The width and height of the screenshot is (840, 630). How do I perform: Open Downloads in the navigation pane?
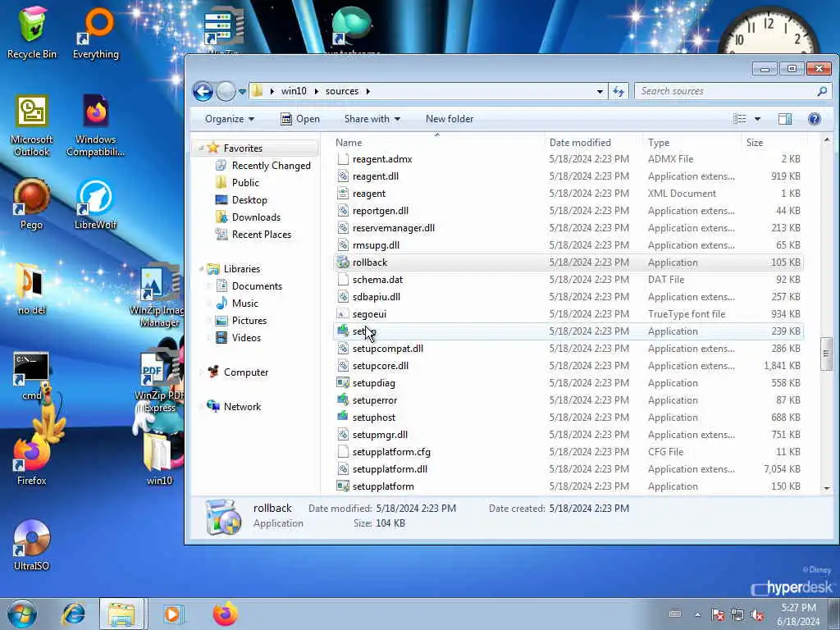[x=248, y=217]
